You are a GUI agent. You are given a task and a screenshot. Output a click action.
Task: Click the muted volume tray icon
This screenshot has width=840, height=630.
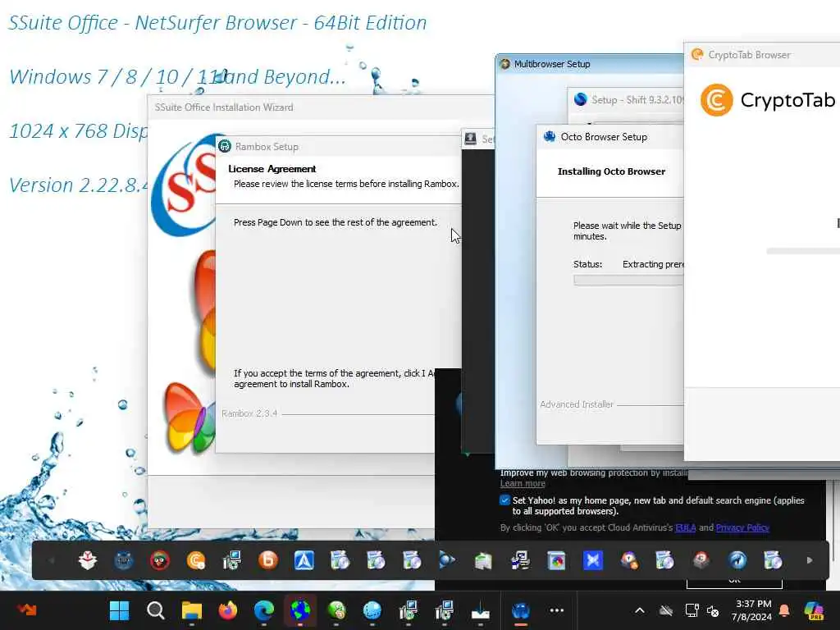(x=713, y=610)
